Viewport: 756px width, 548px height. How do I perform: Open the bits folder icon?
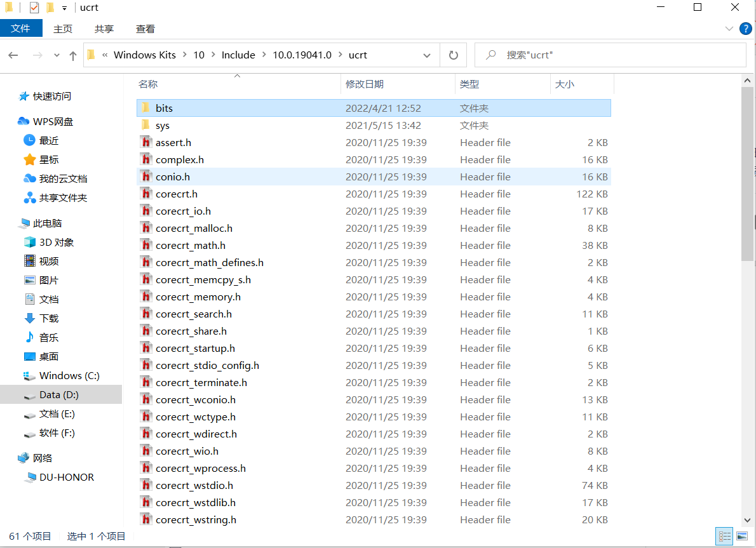145,108
